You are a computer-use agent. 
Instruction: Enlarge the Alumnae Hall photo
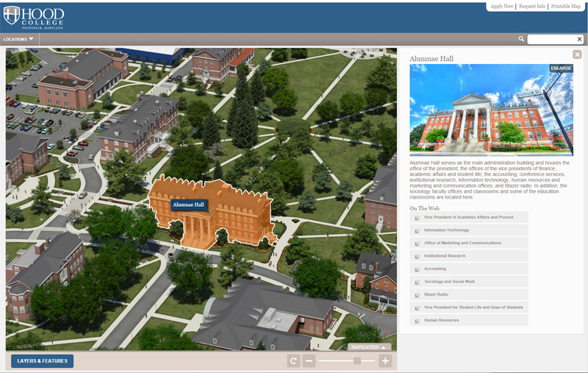[x=561, y=68]
